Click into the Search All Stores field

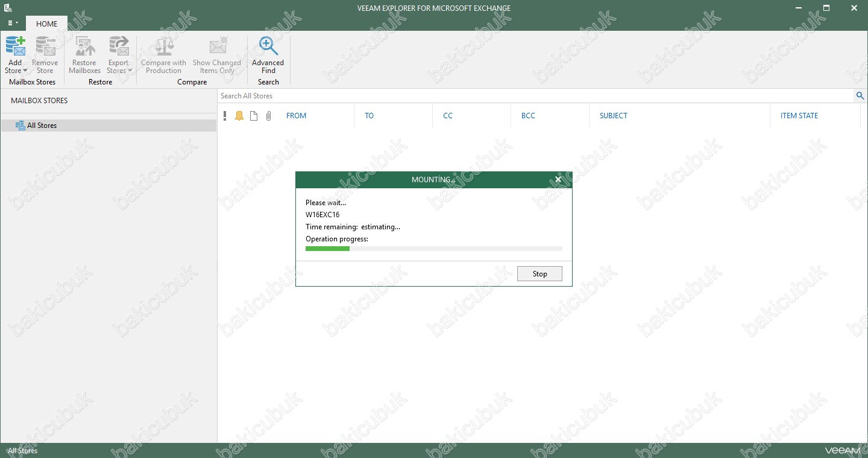(x=535, y=96)
